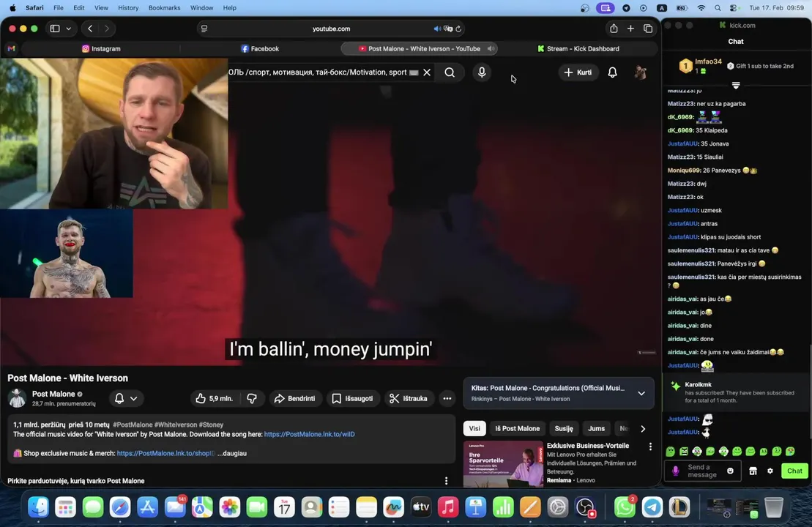The image size is (812, 527).
Task: Switch to the Facebook tab
Action: (x=260, y=48)
